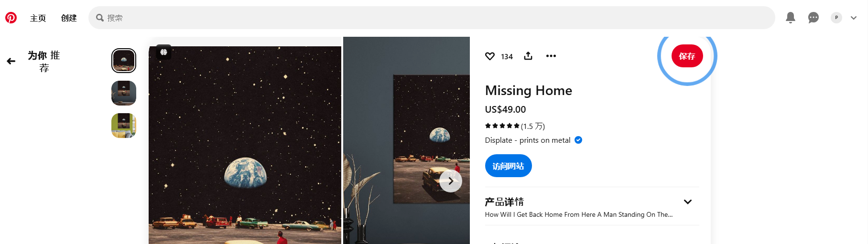
Task: Open the three-dot more options menu
Action: 551,56
